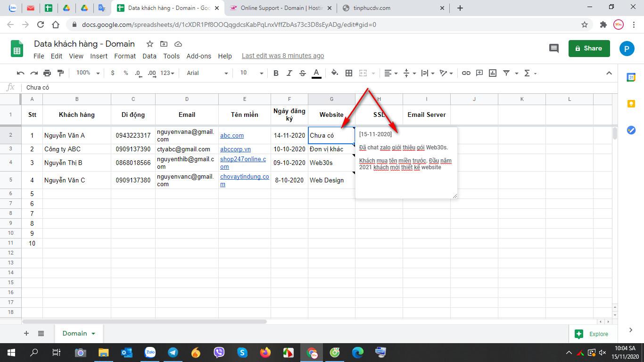
Task: Click the Print icon
Action: coord(47,73)
